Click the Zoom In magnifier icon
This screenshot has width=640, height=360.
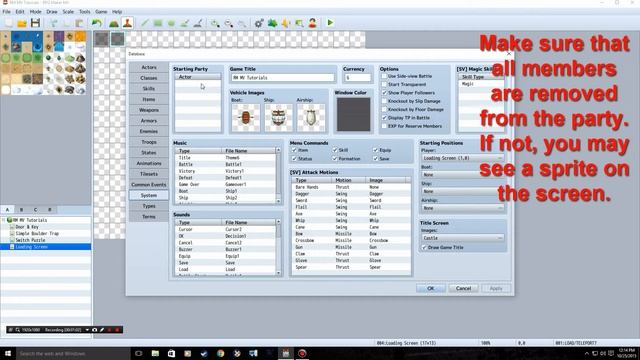[x=215, y=23]
